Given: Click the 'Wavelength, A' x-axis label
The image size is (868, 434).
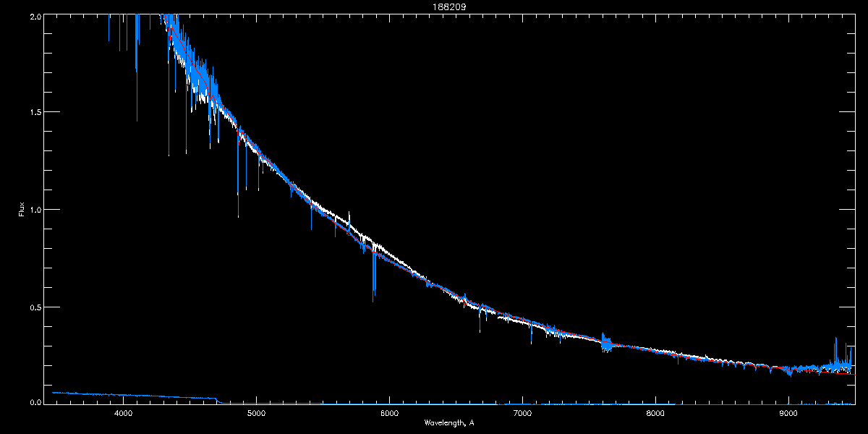Looking at the screenshot, I should [449, 422].
